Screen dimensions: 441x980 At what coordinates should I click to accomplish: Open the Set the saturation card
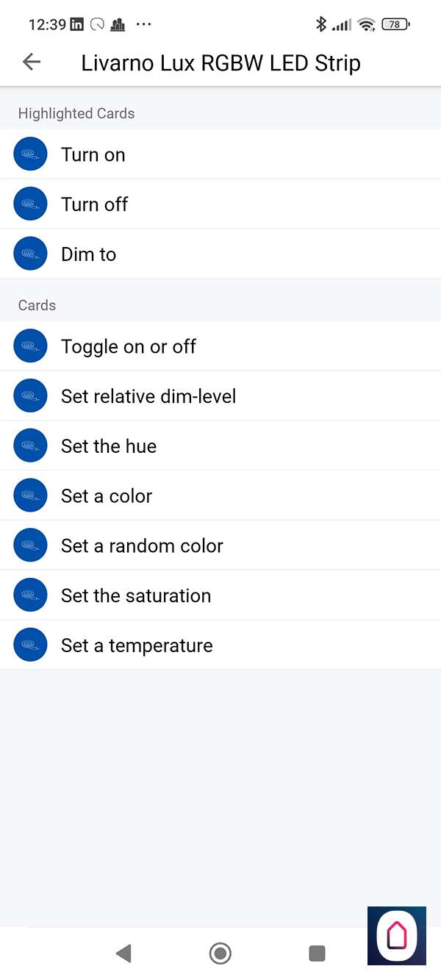click(x=220, y=595)
